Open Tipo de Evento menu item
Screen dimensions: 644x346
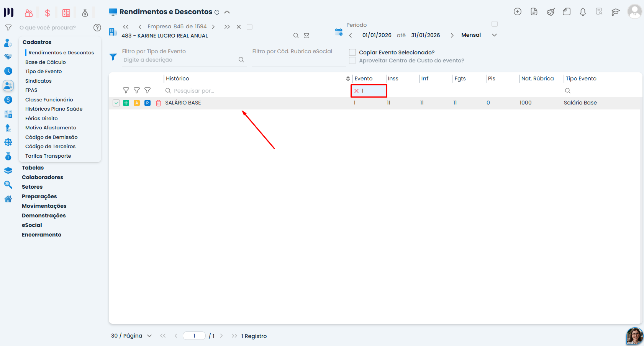(x=43, y=71)
